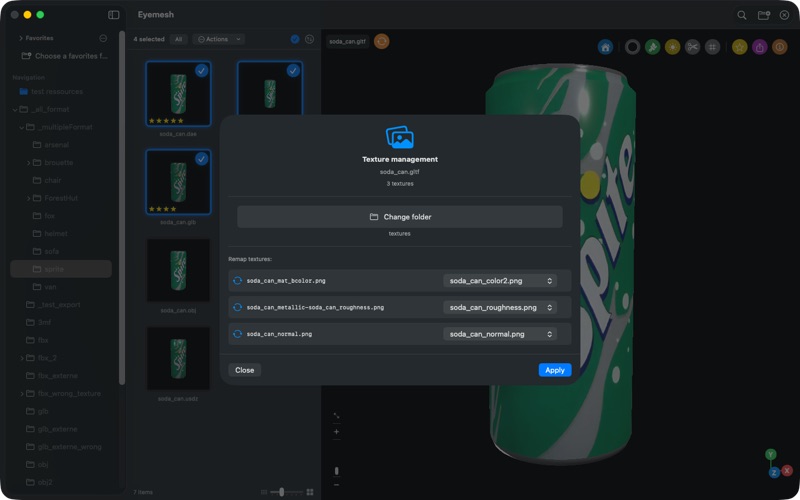Click the remap icon for soda_can_mat_bcolor.png

[237, 281]
